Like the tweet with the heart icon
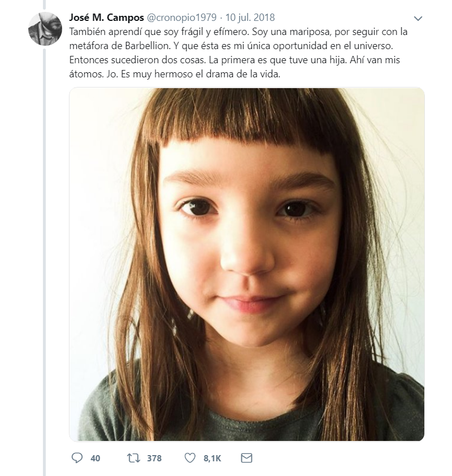 click(x=190, y=458)
